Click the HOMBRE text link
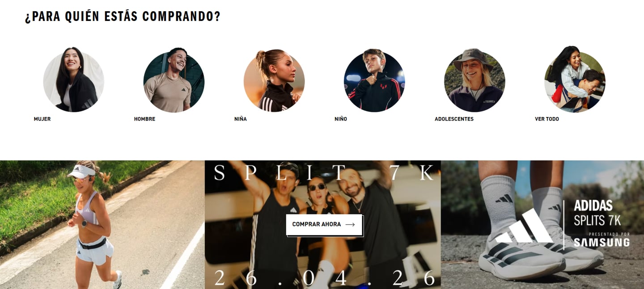644x289 pixels. pos(145,119)
